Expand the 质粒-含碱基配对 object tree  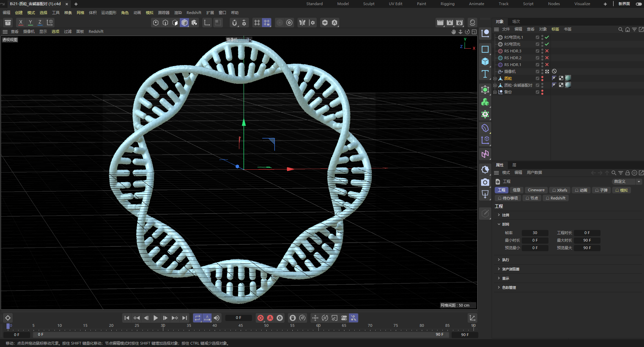point(495,85)
